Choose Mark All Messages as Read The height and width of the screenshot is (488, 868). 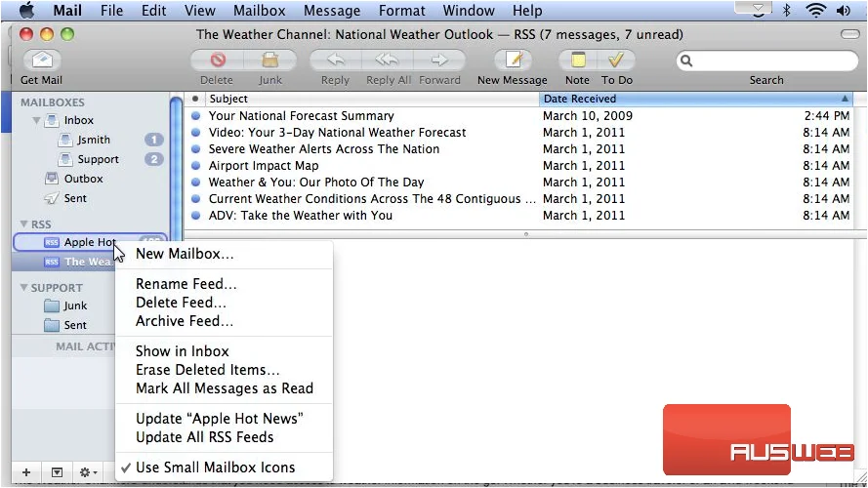[225, 388]
